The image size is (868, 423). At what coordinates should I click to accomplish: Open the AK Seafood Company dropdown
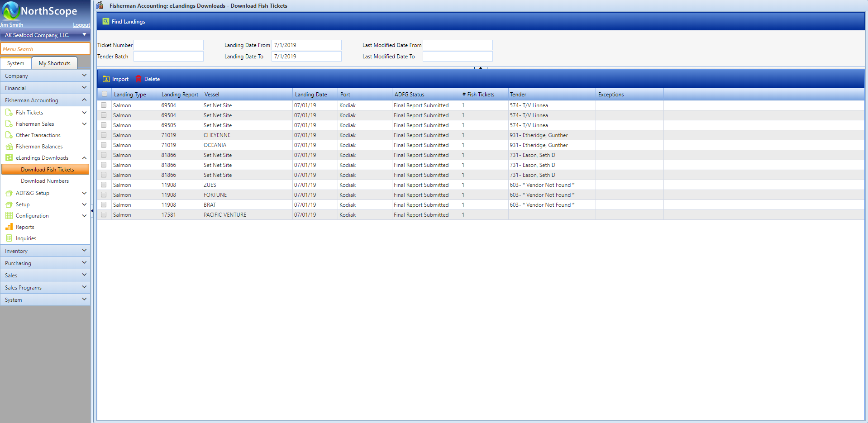(84, 35)
